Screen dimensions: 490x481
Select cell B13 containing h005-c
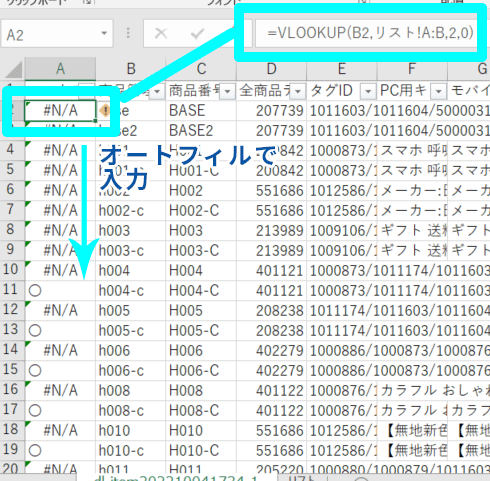pyautogui.click(x=131, y=331)
